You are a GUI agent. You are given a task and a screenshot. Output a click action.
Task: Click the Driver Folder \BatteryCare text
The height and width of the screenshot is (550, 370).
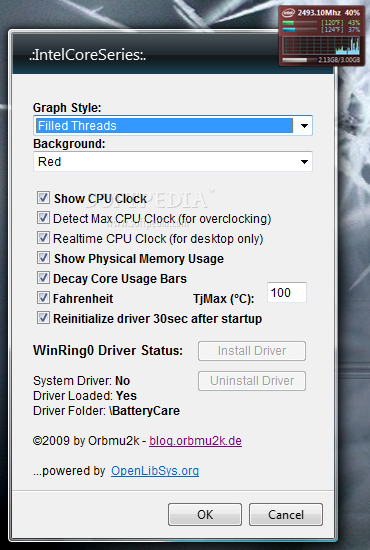click(106, 411)
